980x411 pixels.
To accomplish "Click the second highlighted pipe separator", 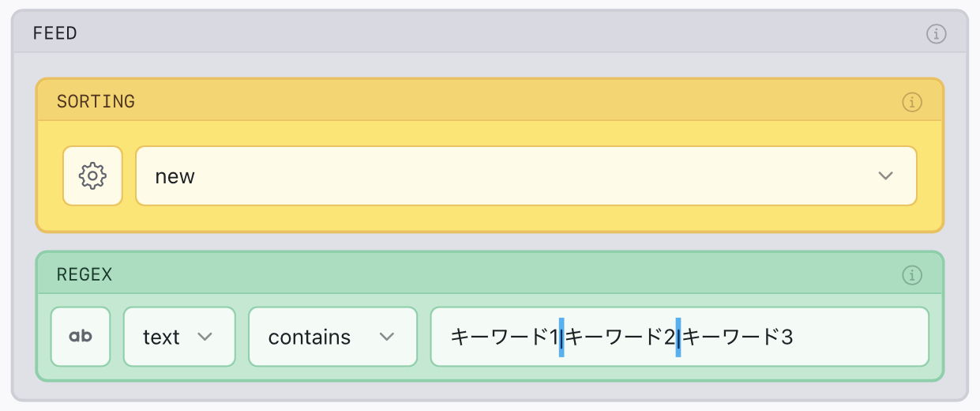I will [678, 337].
